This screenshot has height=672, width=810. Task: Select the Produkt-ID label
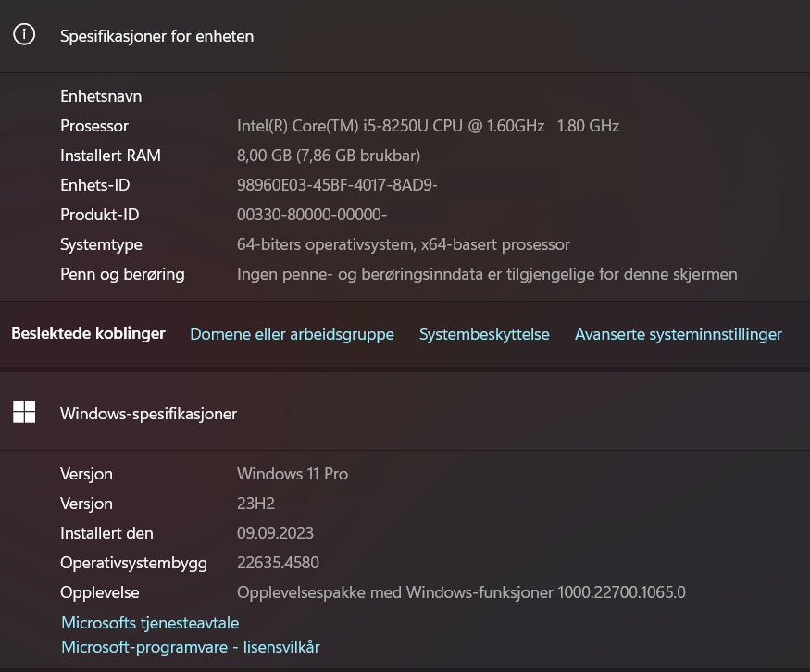coord(100,215)
